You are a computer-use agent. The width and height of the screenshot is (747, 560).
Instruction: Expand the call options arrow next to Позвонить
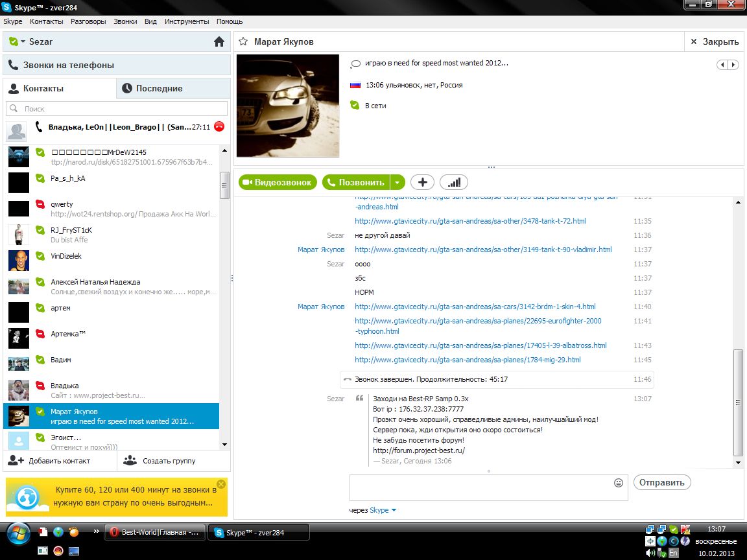397,182
